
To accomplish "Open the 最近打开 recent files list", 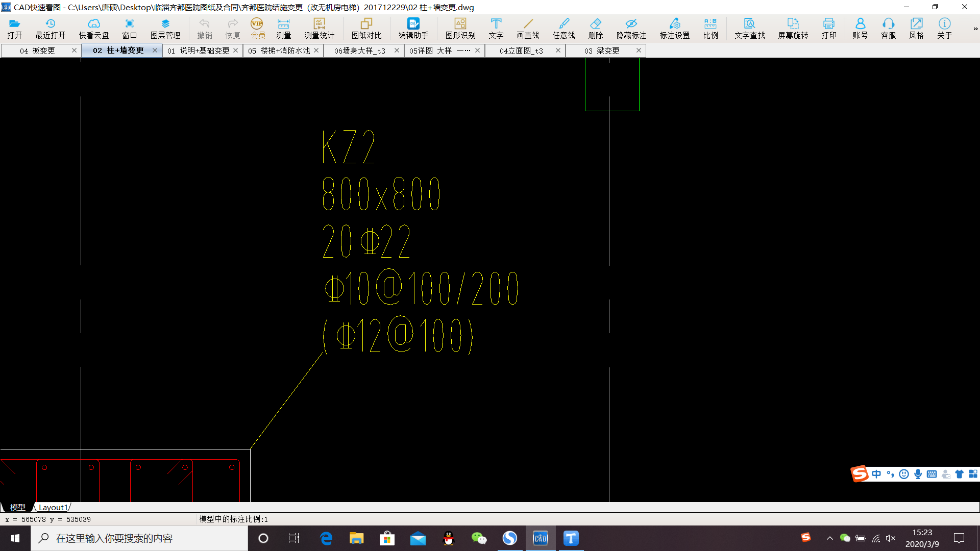I will coord(51,29).
